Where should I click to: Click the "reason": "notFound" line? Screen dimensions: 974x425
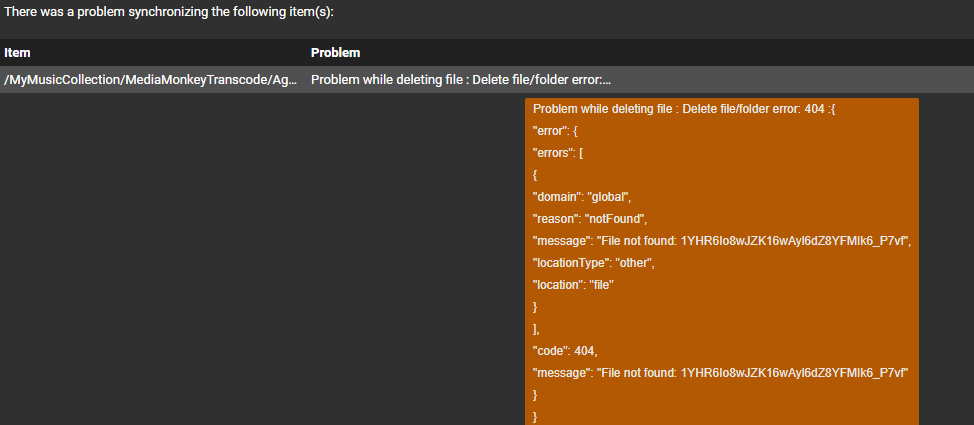[x=590, y=218]
